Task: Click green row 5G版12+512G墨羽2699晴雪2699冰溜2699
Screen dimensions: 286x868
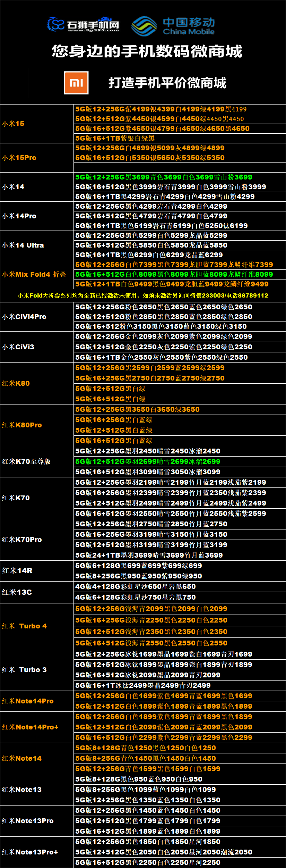Action: pos(180,461)
